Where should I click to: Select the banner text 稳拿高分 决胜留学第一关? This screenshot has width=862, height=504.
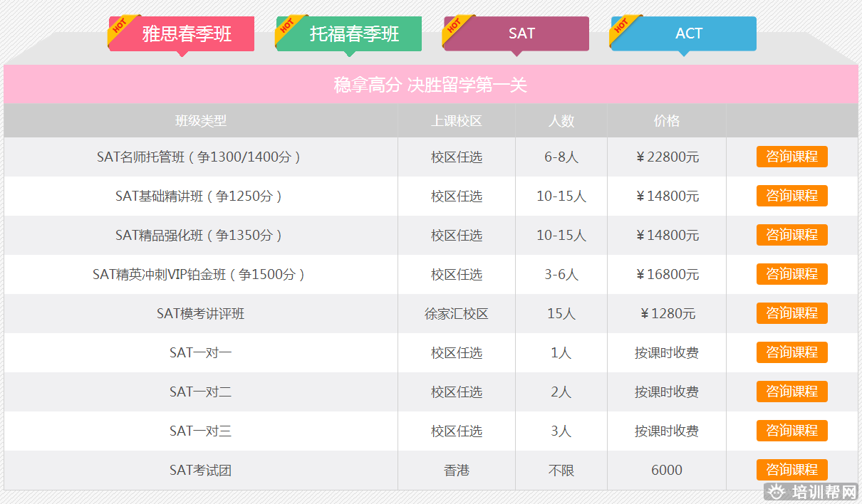431,85
